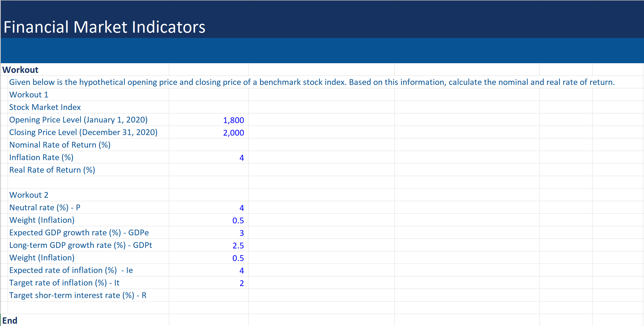Select the Workout 2 label cell
The image size is (644, 326).
pyautogui.click(x=29, y=195)
